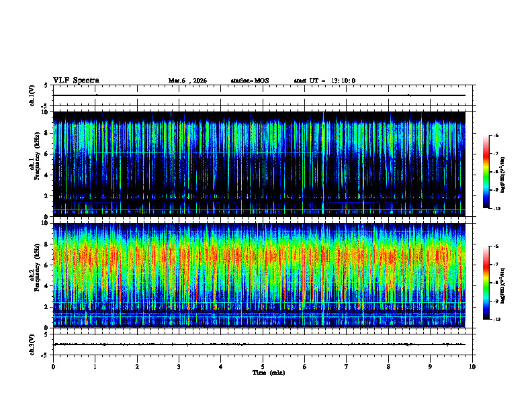The height and width of the screenshot is (411, 532).
Task: Click the final time axis tick "10"
Action: click(472, 367)
